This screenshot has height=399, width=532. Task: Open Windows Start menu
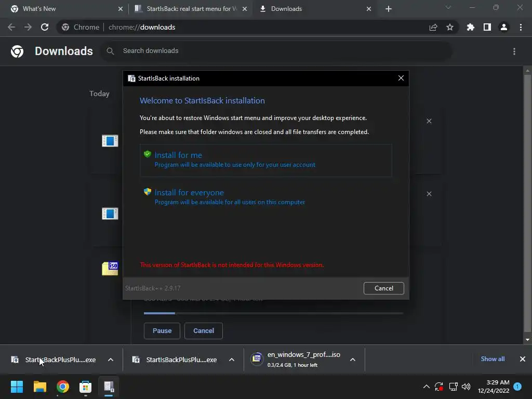click(17, 387)
